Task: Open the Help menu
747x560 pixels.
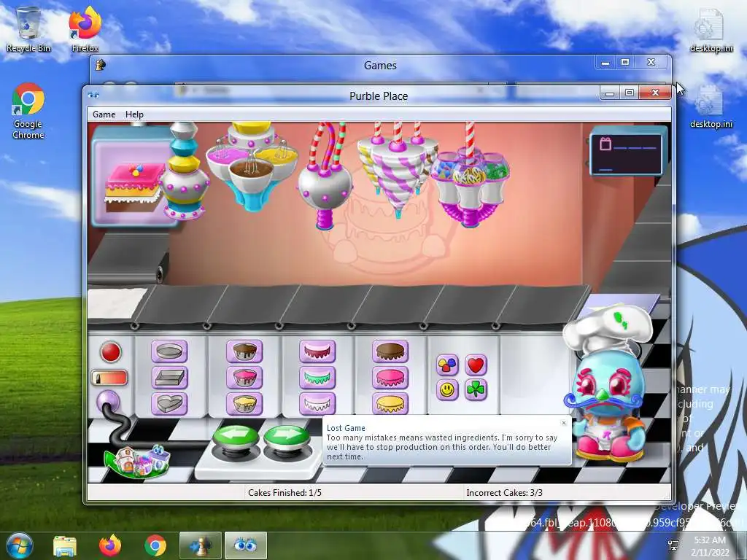Action: pyautogui.click(x=134, y=114)
